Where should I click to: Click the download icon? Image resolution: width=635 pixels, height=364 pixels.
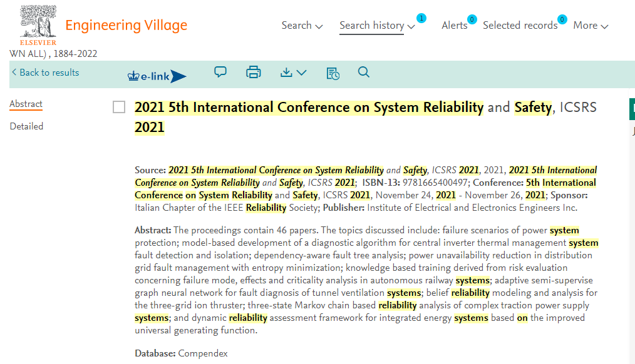point(286,73)
